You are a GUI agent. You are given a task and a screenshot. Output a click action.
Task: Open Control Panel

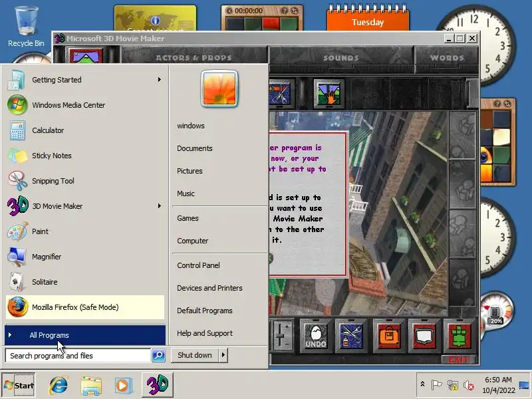click(x=198, y=265)
